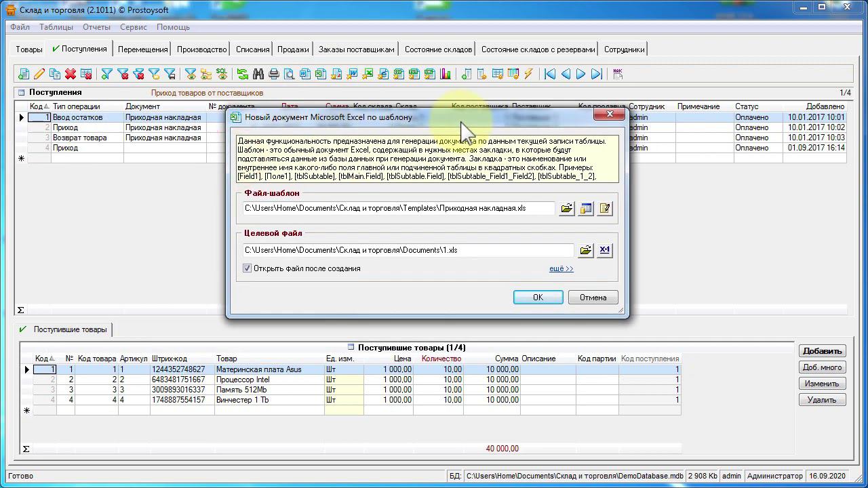Viewport: 868px width, 488px height.
Task: Browse for the template file folder icon
Action: (567, 208)
